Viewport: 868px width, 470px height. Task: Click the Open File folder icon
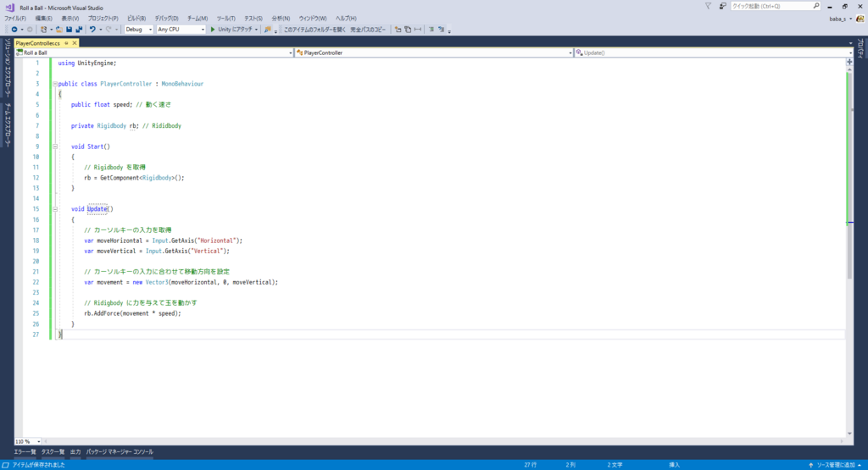click(x=58, y=30)
